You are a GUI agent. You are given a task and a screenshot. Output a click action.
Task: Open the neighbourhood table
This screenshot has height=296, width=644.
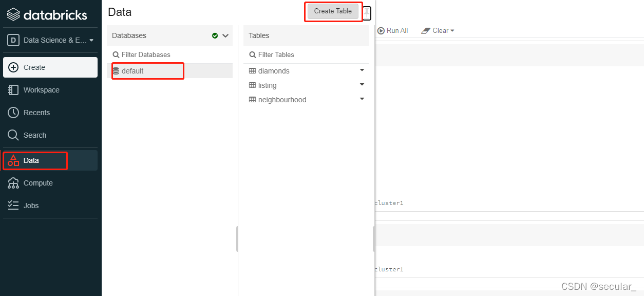point(282,100)
